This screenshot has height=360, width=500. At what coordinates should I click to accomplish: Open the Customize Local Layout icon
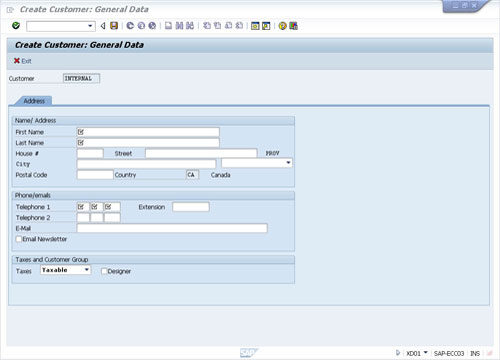pyautogui.click(x=293, y=26)
